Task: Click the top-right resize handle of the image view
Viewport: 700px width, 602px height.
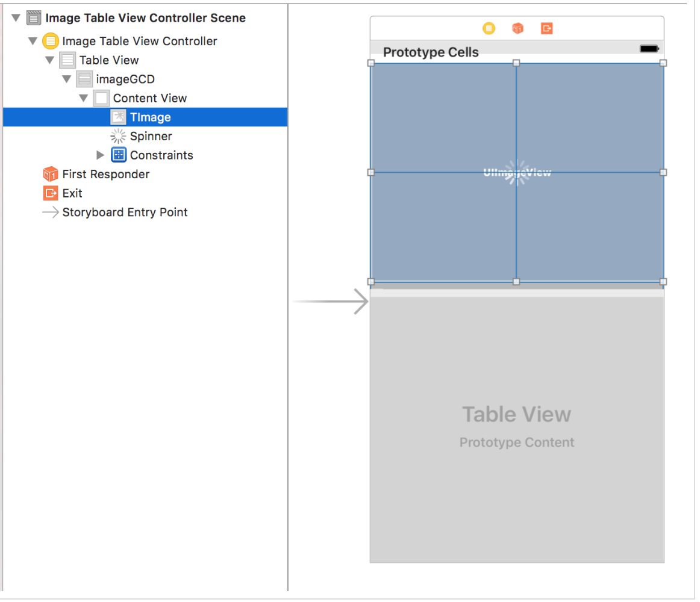Action: [x=663, y=63]
